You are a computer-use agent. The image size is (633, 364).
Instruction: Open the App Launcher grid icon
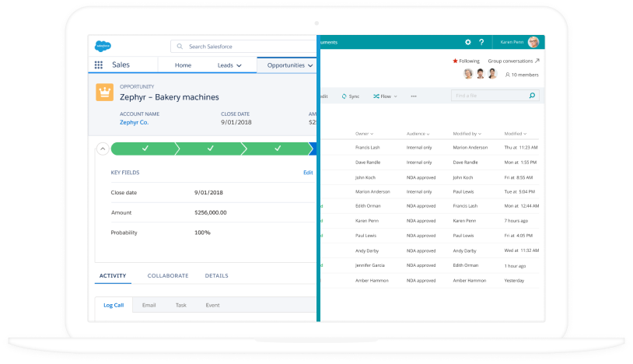click(x=99, y=65)
